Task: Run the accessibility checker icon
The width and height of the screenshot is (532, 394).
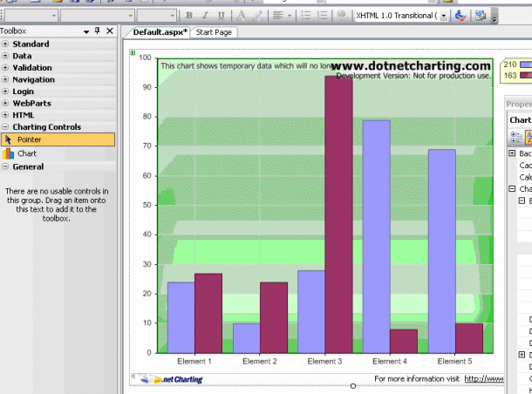Action: (460, 16)
